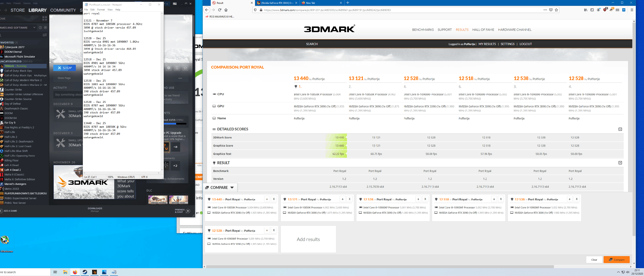Collapse the Detailed Scores section
644x276 pixels.
coord(620,129)
